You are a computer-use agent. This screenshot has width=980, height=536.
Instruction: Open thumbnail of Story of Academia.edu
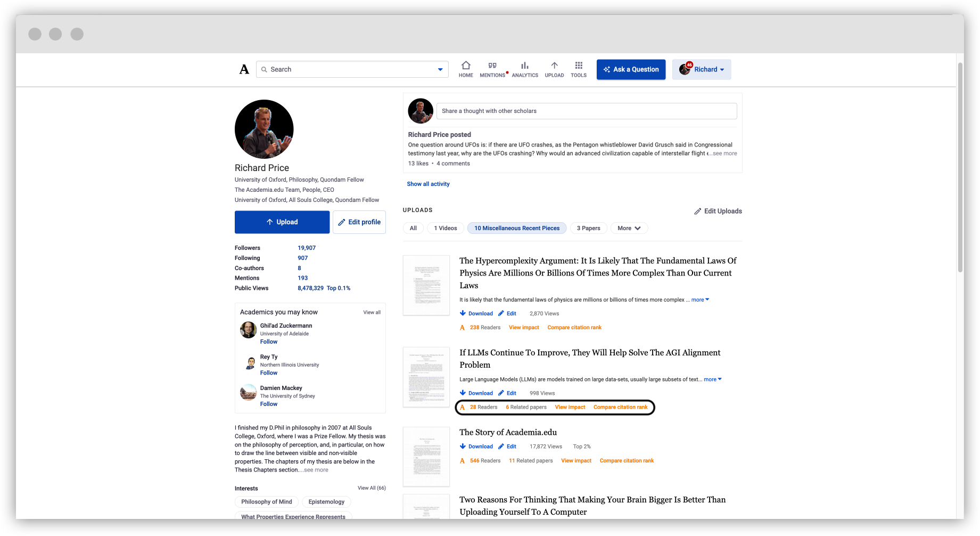click(426, 457)
